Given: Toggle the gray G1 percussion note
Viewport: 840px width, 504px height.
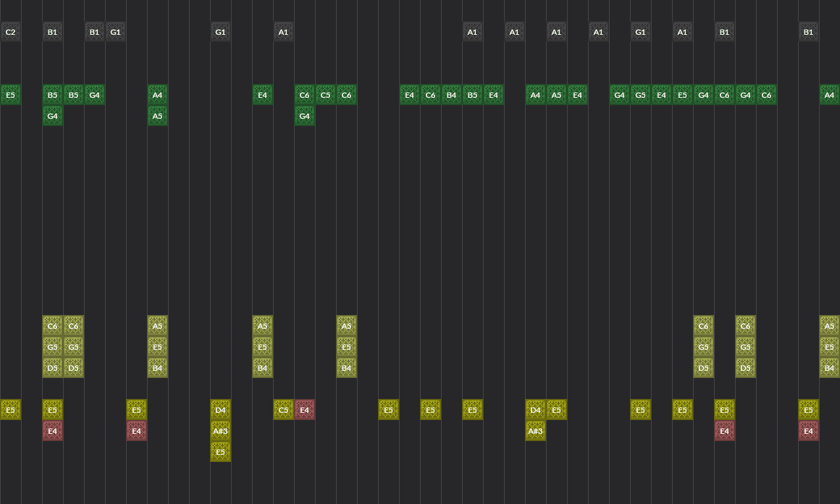Looking at the screenshot, I should (x=115, y=31).
